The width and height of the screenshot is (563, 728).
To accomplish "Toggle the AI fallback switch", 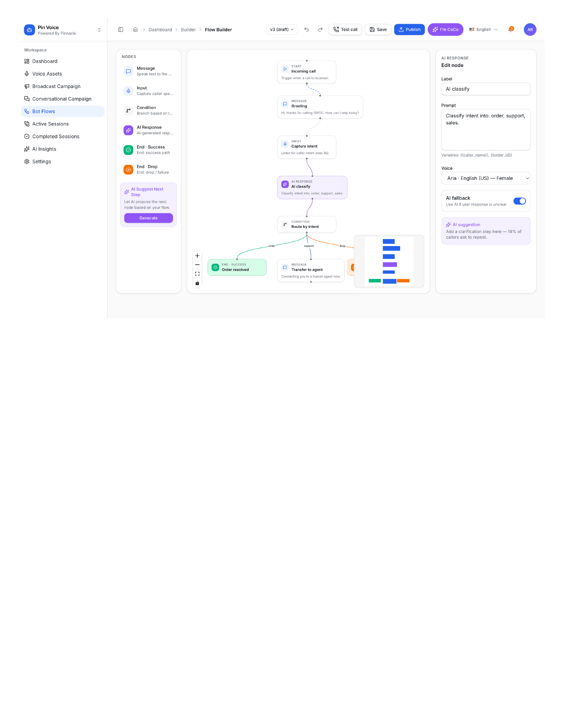I will pyautogui.click(x=519, y=201).
